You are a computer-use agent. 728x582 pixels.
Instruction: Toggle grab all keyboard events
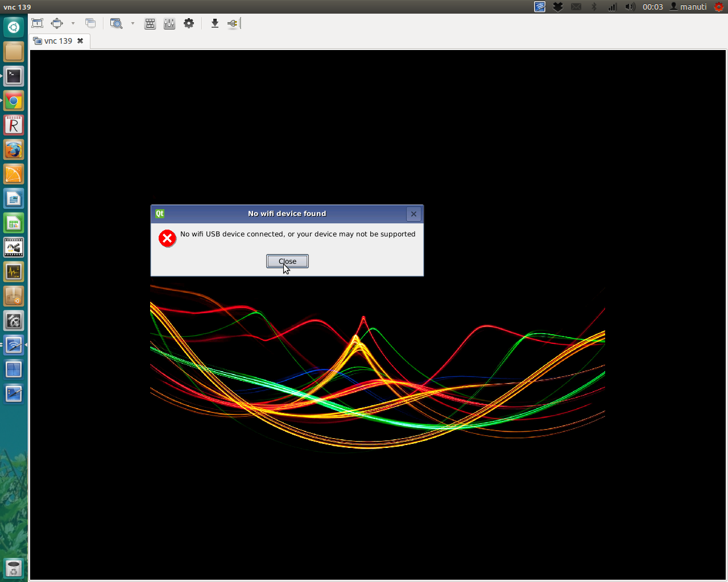click(x=150, y=23)
